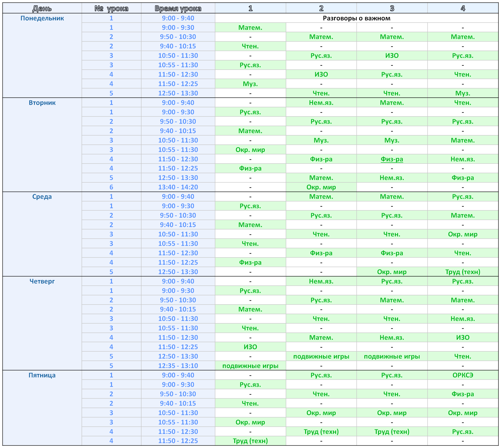
Task: Select 'Труд (техн)' in Wednesday's 12:50 - 13:30 row
Action: tap(463, 272)
